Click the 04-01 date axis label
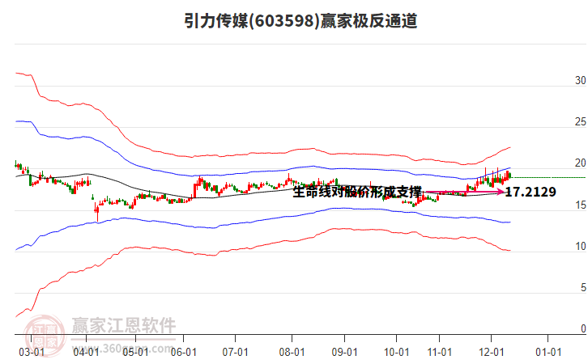Screen dimensions: 588x364 [x=86, y=352]
